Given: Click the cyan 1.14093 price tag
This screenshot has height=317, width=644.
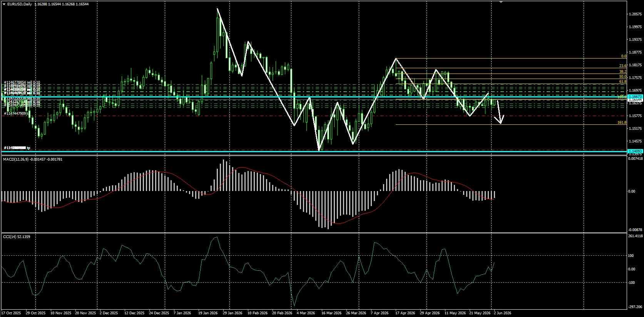Looking at the screenshot, I should (x=635, y=151).
